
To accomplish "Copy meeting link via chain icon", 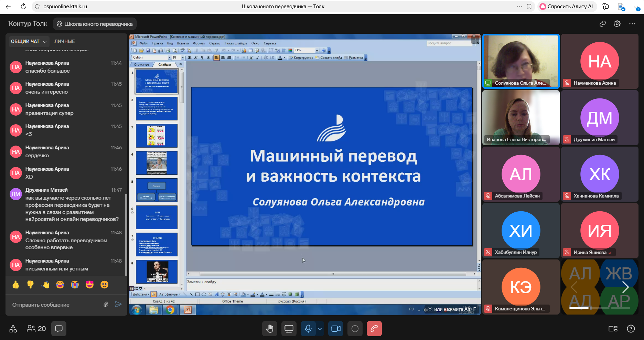I will point(602,24).
